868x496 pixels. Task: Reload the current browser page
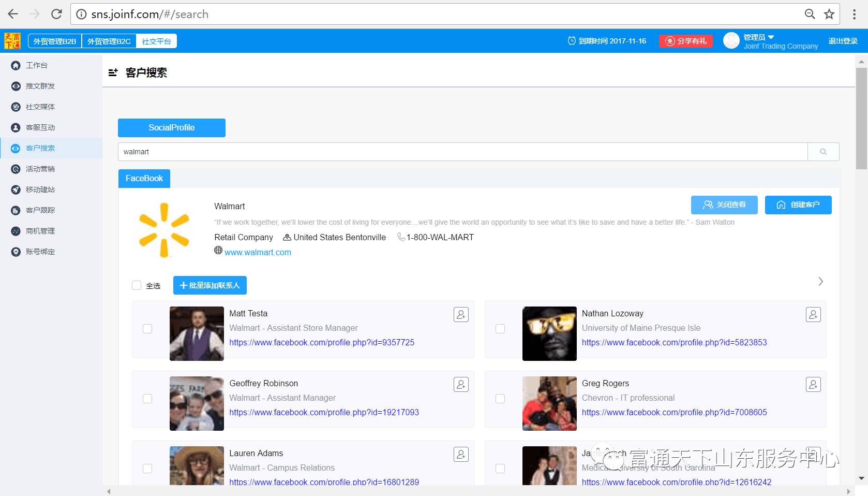pos(56,14)
